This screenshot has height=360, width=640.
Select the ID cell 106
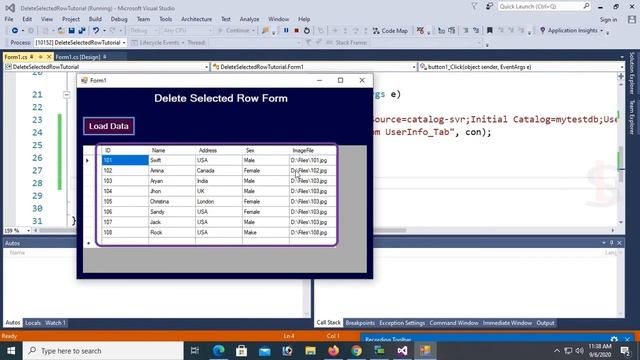[x=125, y=212]
